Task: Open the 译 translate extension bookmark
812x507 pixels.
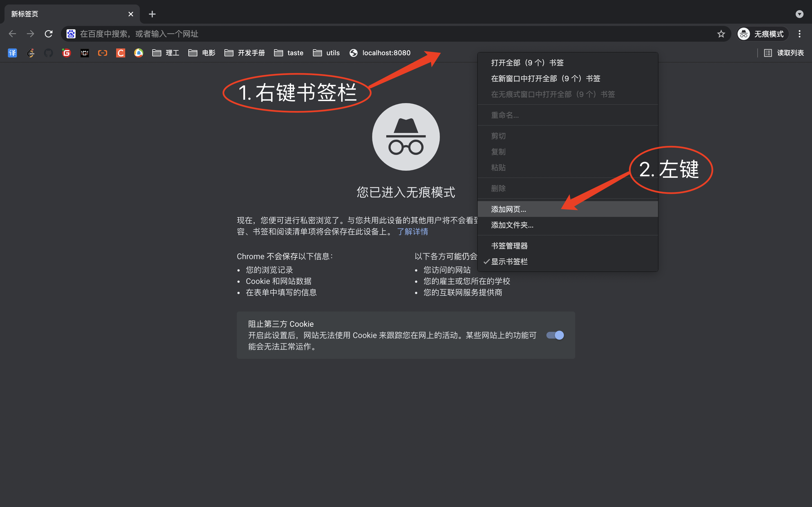Action: click(x=12, y=53)
